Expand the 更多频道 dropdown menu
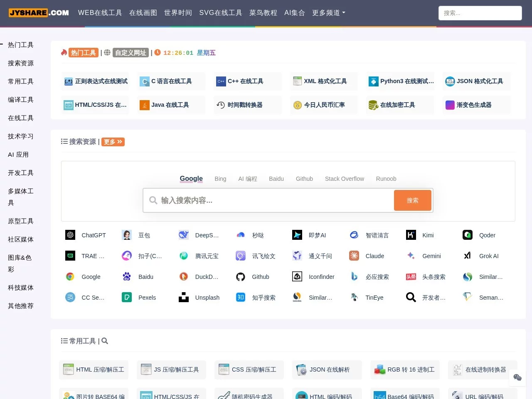The image size is (532, 399). pyautogui.click(x=328, y=13)
